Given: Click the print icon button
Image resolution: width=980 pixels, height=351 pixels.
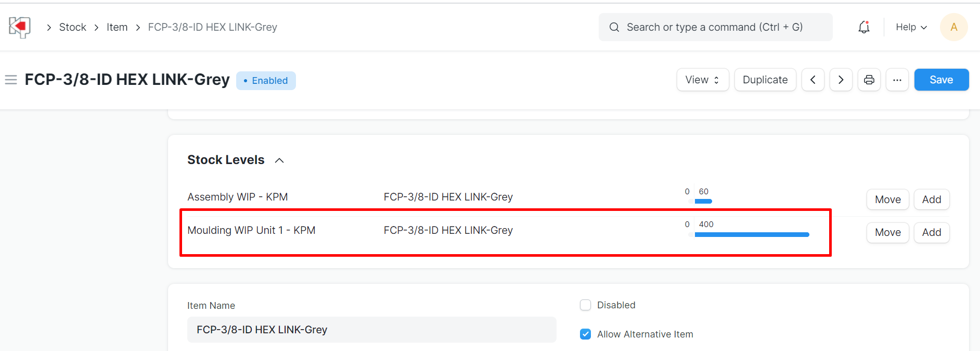Looking at the screenshot, I should [869, 80].
